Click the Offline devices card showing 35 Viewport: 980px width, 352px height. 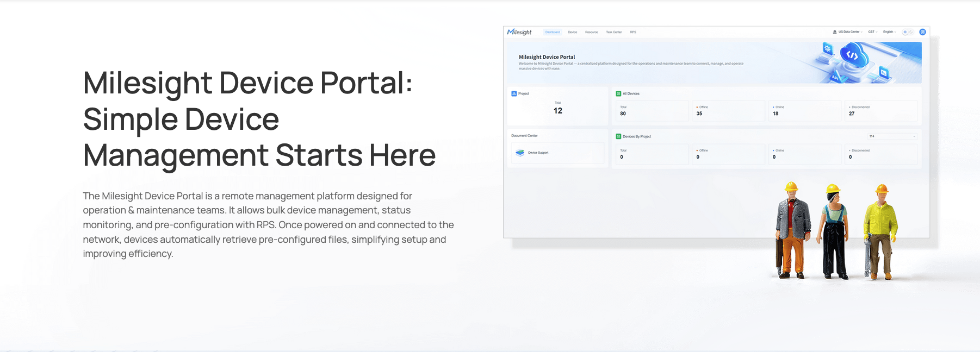pyautogui.click(x=727, y=111)
